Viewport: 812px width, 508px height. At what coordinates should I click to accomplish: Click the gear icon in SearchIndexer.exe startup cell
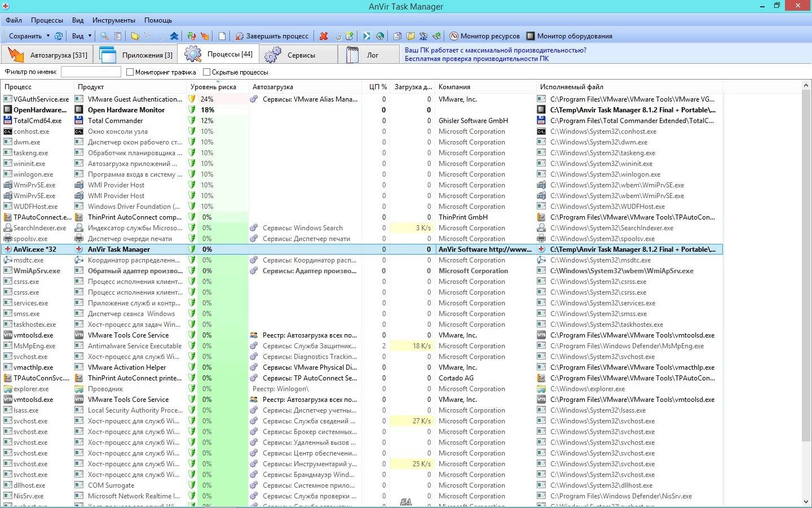[254, 228]
